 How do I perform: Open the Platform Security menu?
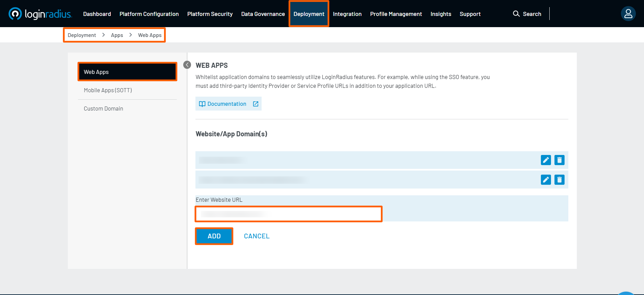pyautogui.click(x=210, y=14)
